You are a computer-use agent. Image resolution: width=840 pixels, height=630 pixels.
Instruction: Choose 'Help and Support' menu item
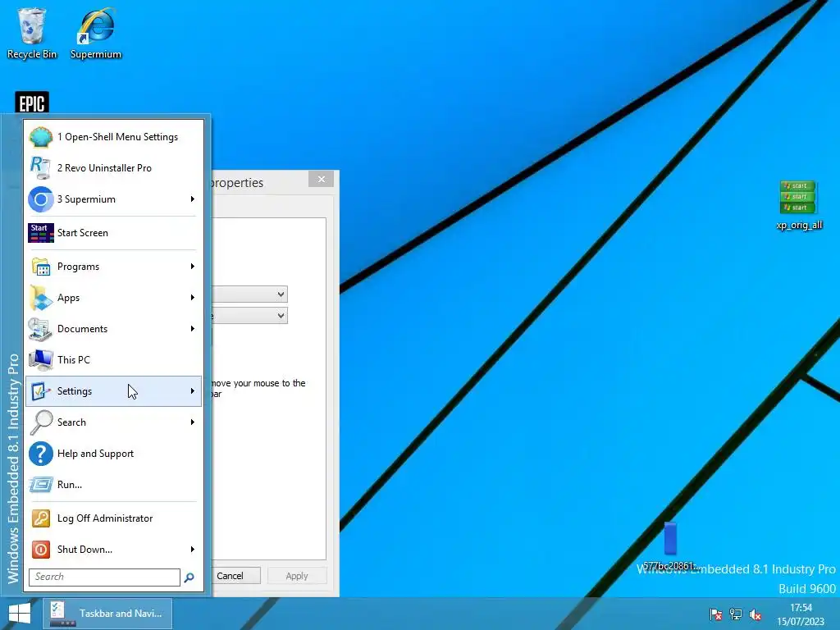pyautogui.click(x=113, y=453)
